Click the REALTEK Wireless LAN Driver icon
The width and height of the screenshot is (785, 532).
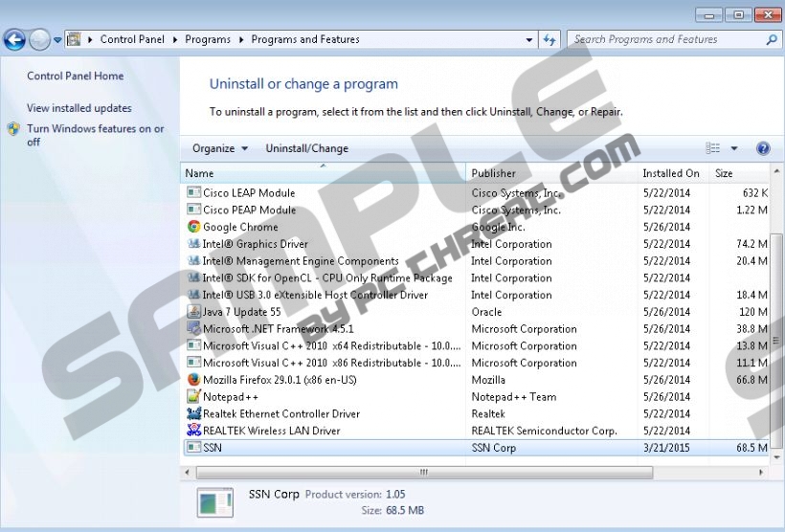tap(194, 431)
